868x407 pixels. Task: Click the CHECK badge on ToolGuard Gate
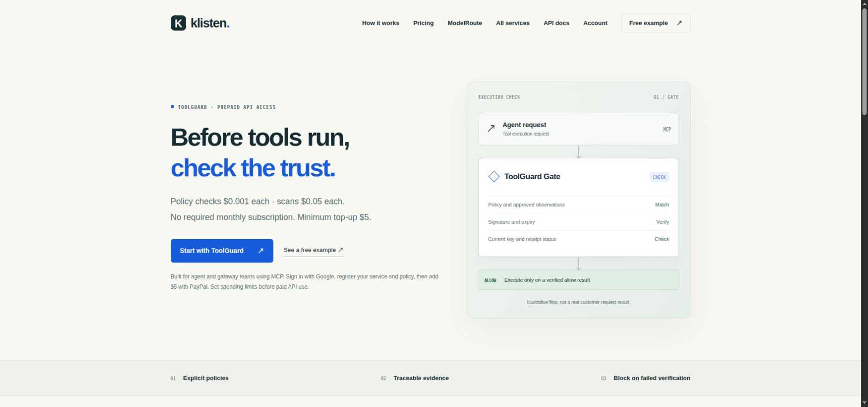pyautogui.click(x=659, y=177)
